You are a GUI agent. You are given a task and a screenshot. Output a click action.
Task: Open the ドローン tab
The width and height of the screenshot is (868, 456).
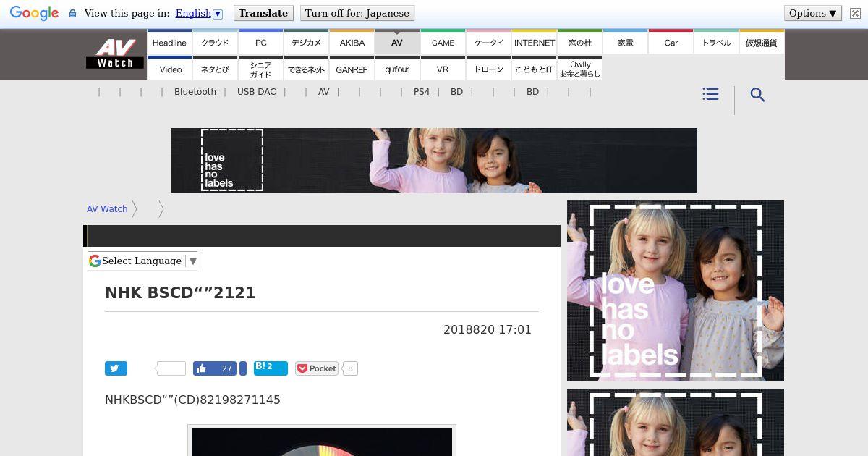(x=488, y=68)
